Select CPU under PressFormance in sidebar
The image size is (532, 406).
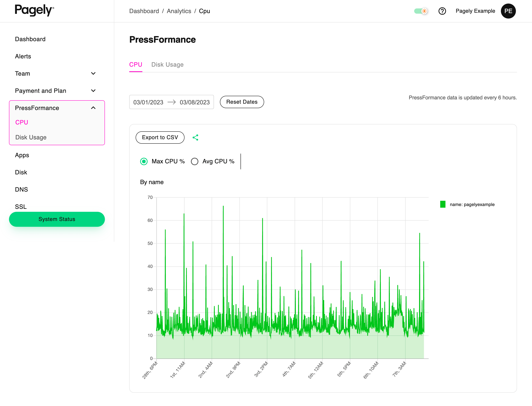click(22, 123)
